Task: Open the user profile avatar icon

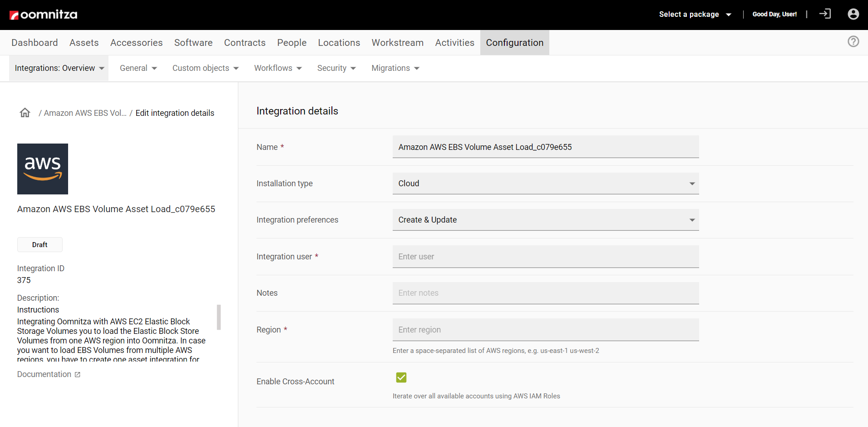Action: click(x=853, y=14)
